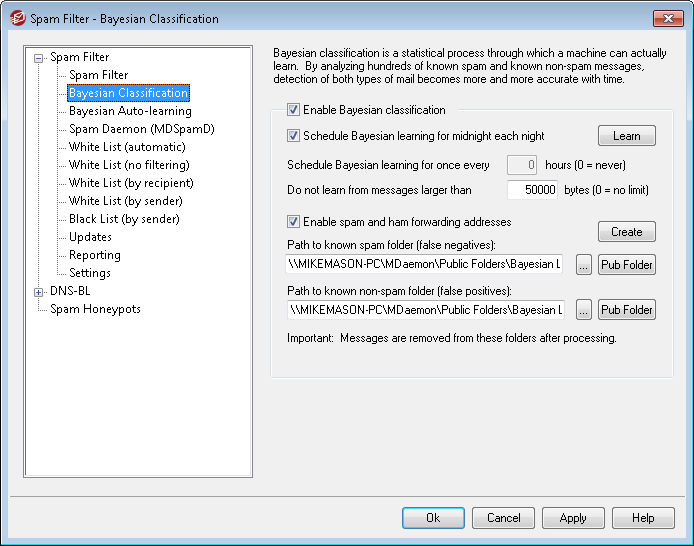
Task: Enable Bayesian classification checkbox
Action: tap(294, 110)
